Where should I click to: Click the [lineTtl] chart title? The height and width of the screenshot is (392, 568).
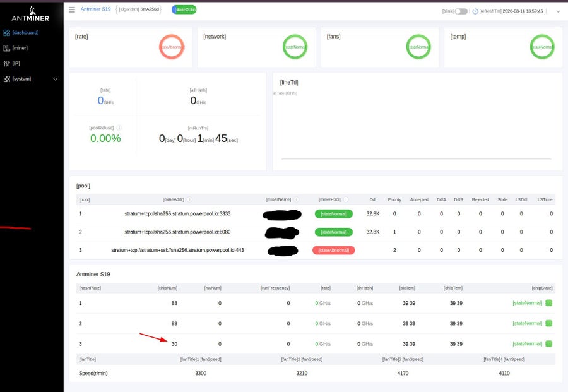coord(289,82)
